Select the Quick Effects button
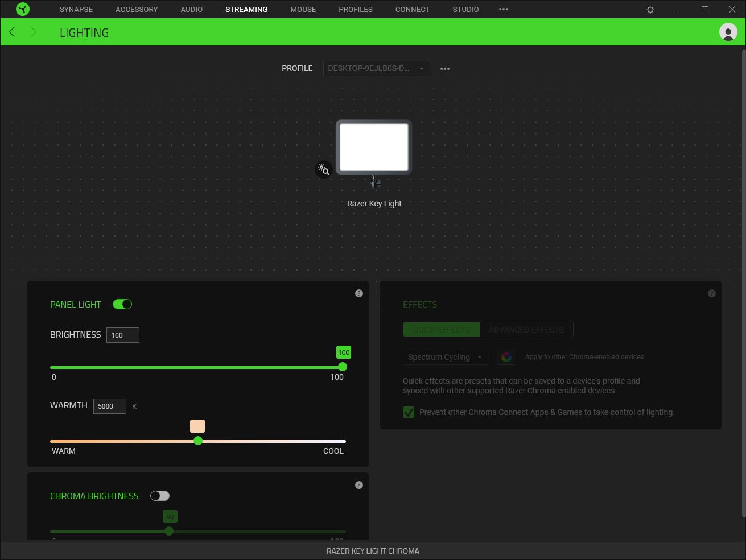746x560 pixels. 442,330
